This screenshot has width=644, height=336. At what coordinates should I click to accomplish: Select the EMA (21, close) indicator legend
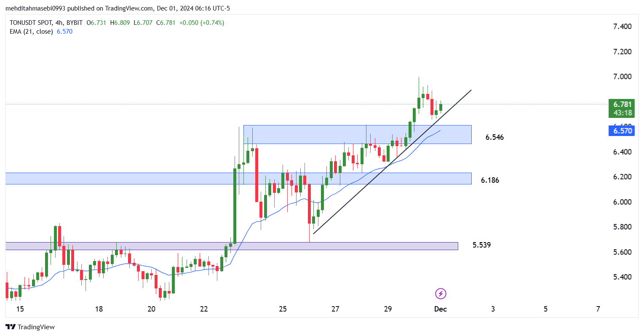pyautogui.click(x=31, y=32)
